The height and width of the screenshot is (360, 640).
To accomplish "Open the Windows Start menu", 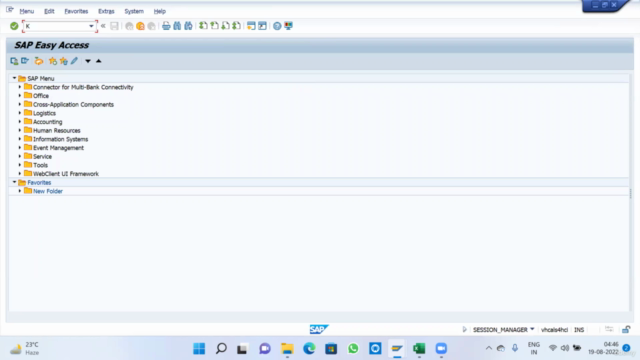I will pyautogui.click(x=199, y=349).
